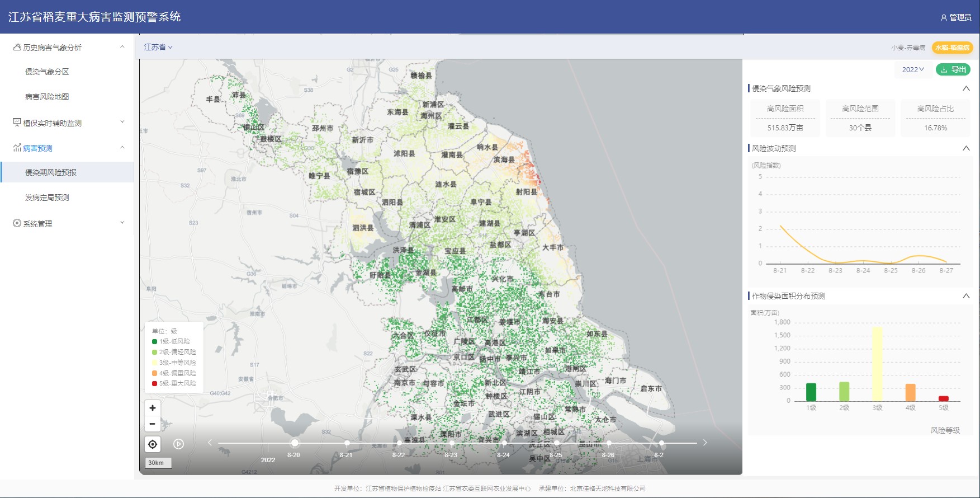Image resolution: width=980 pixels, height=498 pixels.
Task: Click the timeline previous arrow
Action: click(210, 443)
